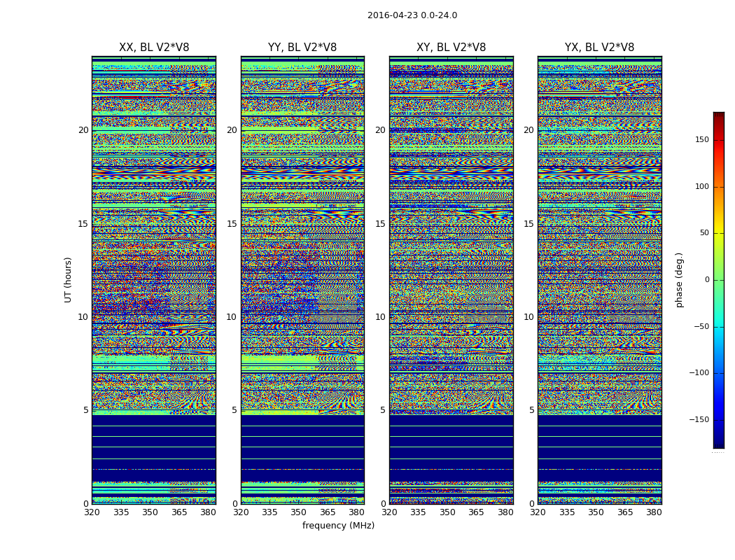Click the XX phase waterfall plot
Viewport: 735px width, 560px height.
tap(154, 280)
